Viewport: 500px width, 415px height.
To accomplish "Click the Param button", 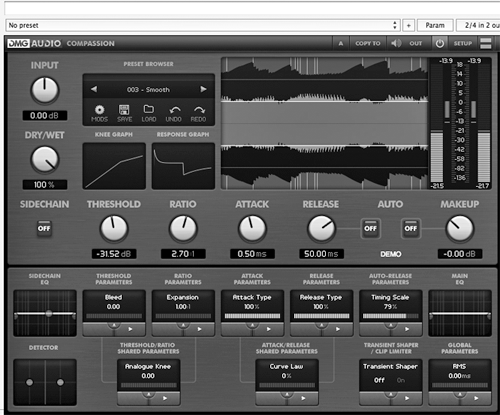I will click(x=435, y=25).
